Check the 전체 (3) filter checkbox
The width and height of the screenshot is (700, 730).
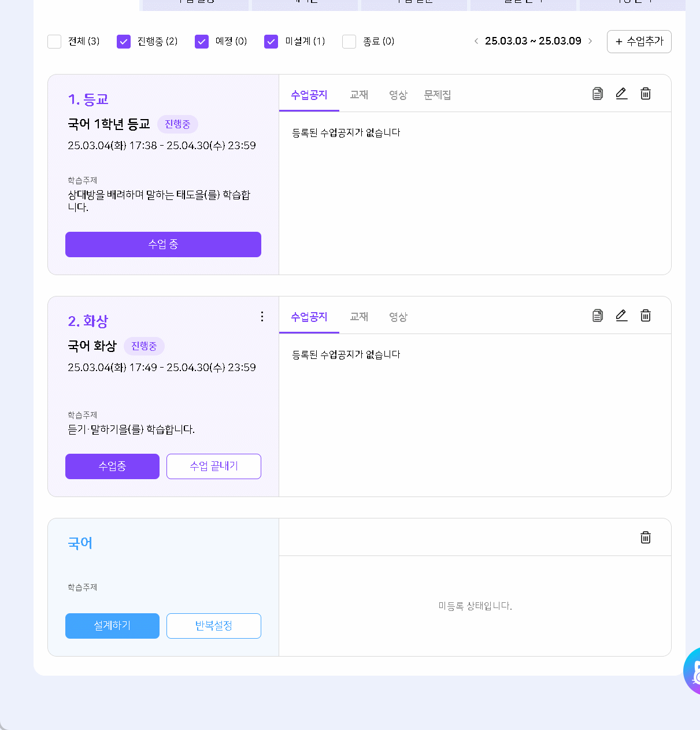tap(54, 42)
